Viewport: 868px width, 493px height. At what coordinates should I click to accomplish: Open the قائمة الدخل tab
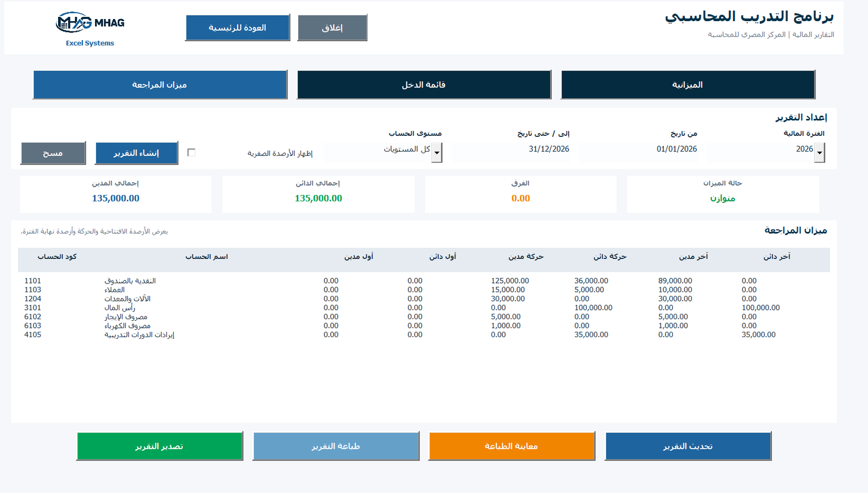424,85
